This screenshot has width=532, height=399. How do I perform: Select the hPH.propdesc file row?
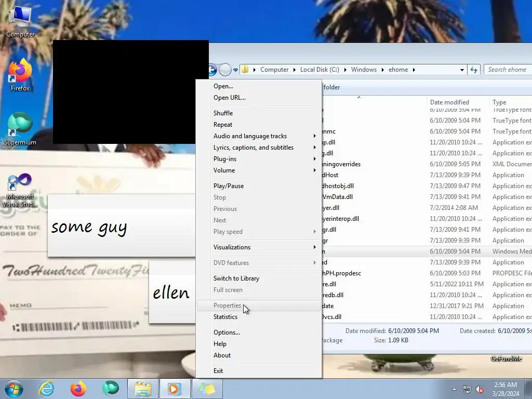click(427, 273)
